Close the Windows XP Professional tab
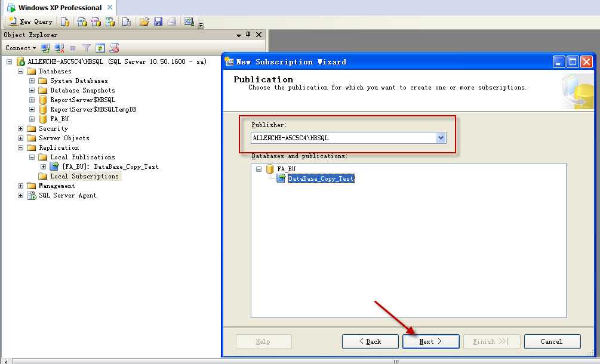 (x=110, y=7)
